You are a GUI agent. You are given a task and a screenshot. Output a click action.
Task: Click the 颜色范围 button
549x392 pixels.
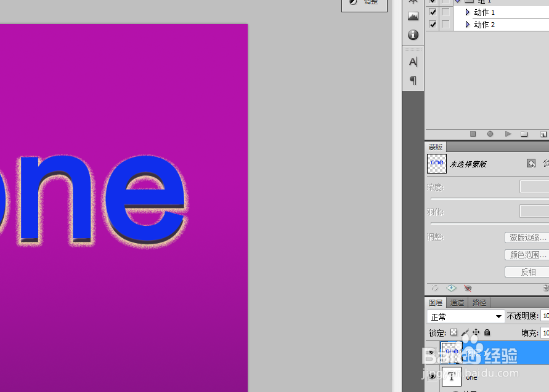point(527,255)
